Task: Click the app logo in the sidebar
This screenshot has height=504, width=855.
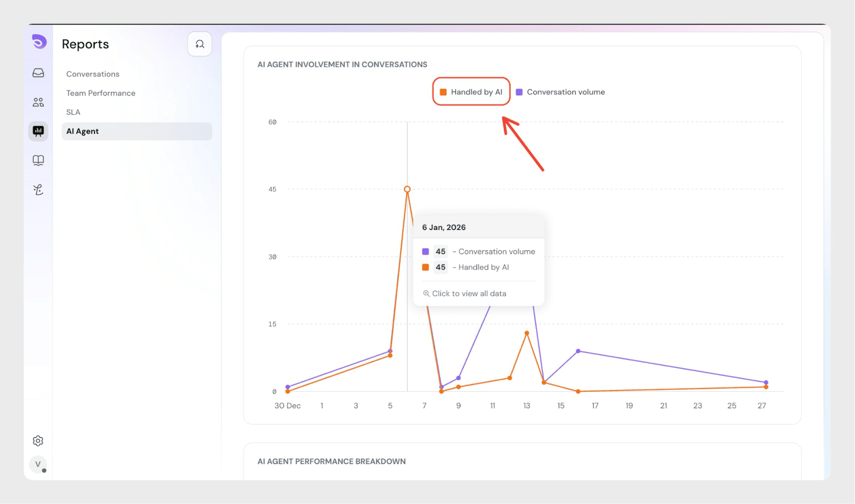Action: pos(39,42)
